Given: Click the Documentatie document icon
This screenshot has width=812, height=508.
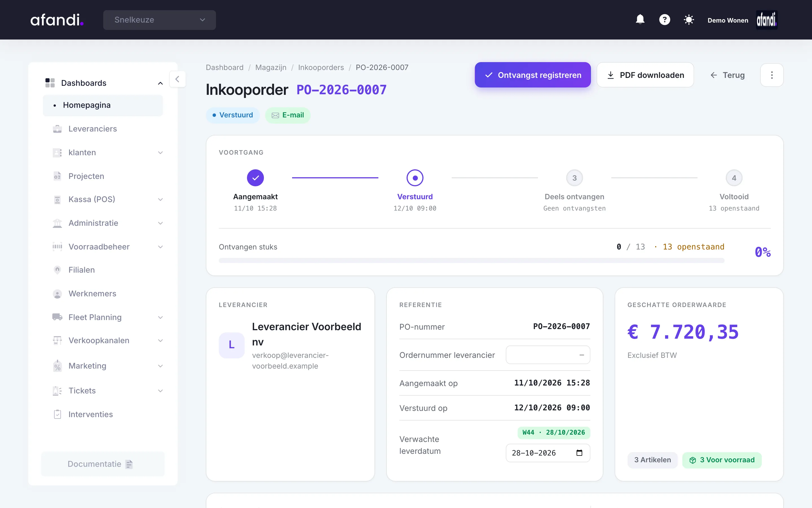Looking at the screenshot, I should 129,464.
